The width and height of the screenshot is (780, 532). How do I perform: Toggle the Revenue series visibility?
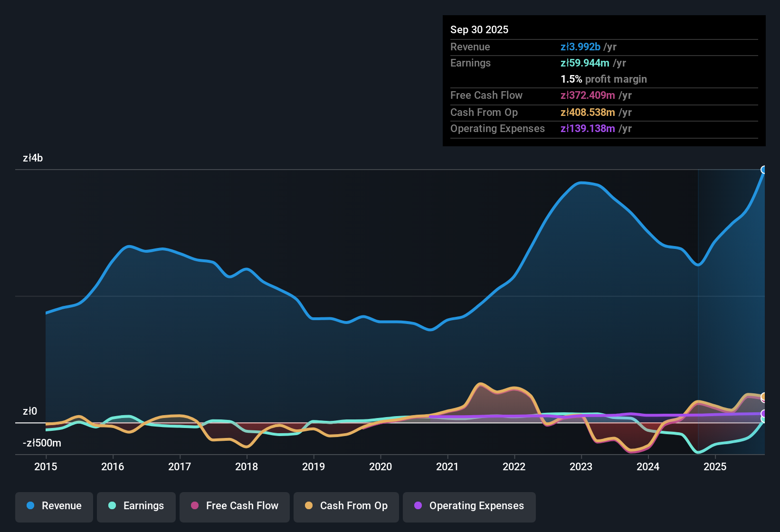(x=54, y=506)
